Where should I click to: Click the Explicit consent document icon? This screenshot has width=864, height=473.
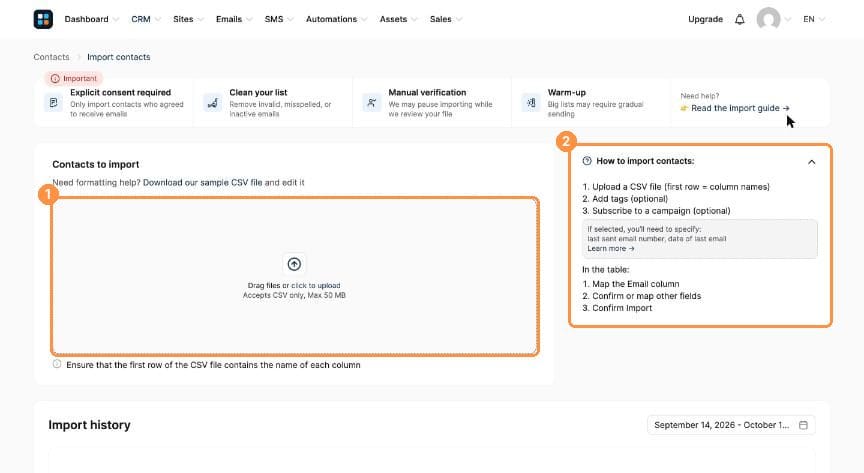click(53, 103)
